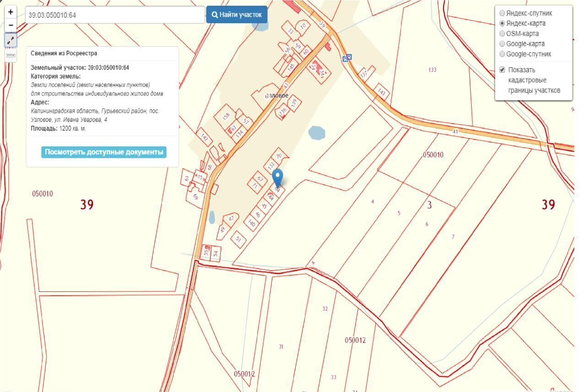Viewport: 586px width, 392px height.
Task: Click the Узловое settlement name label
Action: pyautogui.click(x=277, y=96)
